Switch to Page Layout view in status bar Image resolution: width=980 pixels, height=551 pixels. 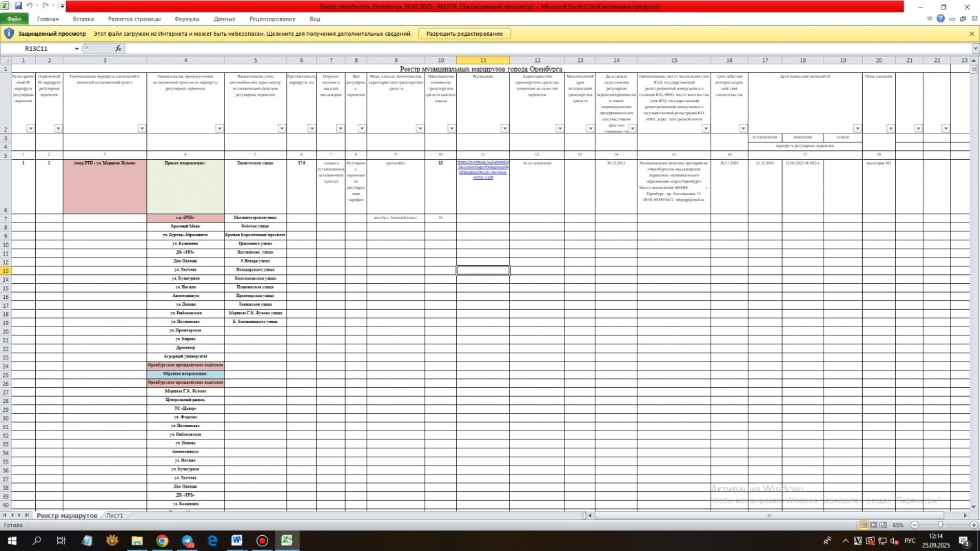pyautogui.click(x=872, y=525)
